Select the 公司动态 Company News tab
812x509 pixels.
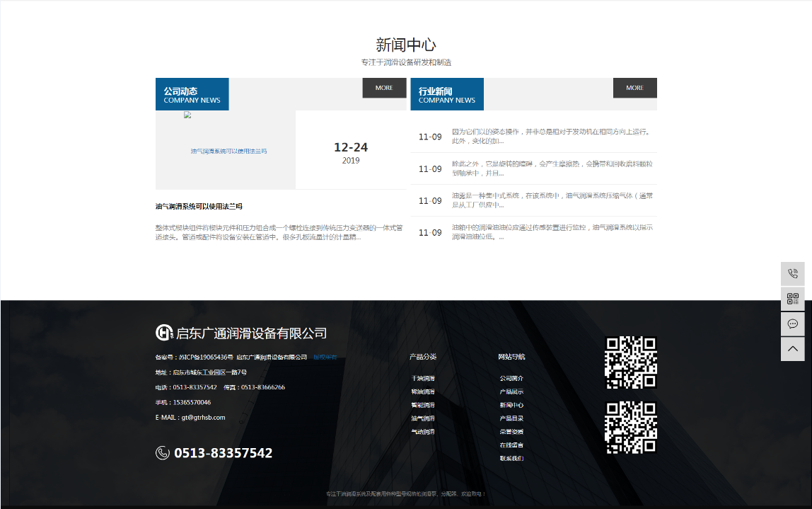point(192,94)
